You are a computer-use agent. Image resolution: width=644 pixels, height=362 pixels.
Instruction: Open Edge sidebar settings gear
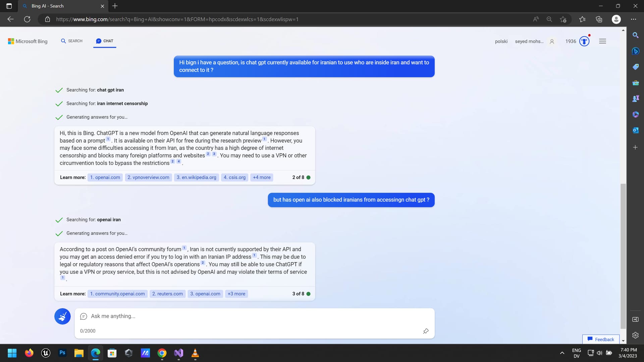636,335
